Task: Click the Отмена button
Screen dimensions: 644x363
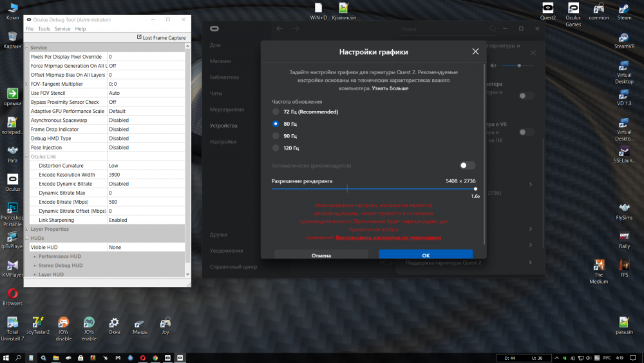Action: [321, 254]
